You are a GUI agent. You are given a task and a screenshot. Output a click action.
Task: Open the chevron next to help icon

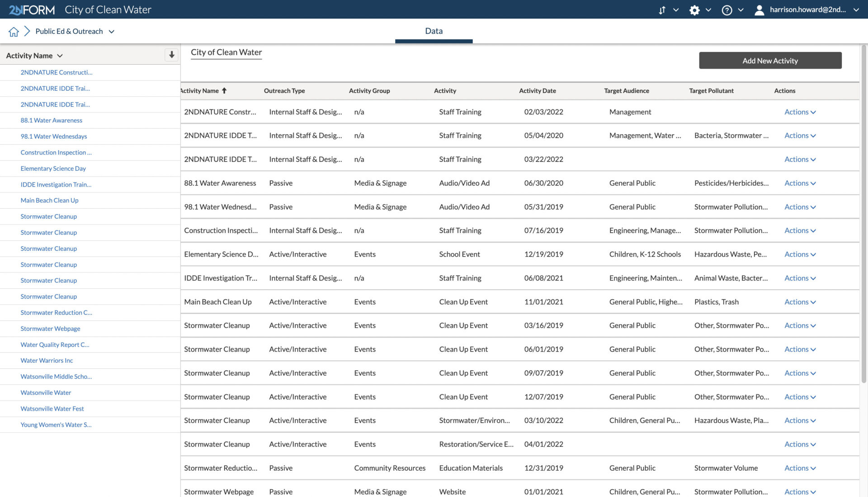point(741,10)
